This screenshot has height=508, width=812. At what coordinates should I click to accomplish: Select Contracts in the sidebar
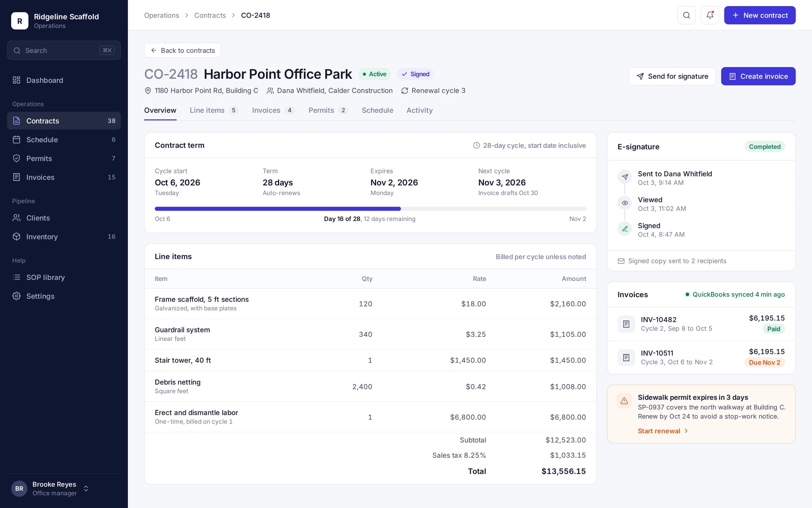click(x=64, y=121)
